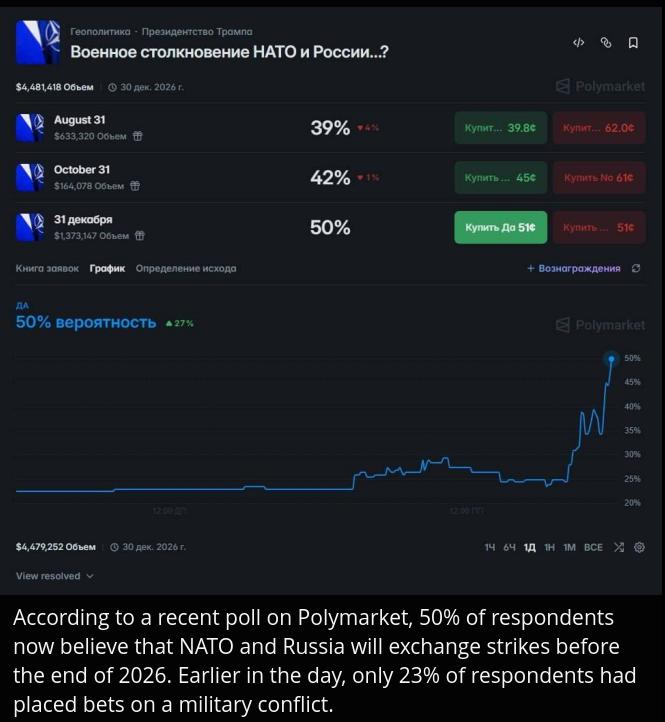Copy the market link icon

coord(606,43)
